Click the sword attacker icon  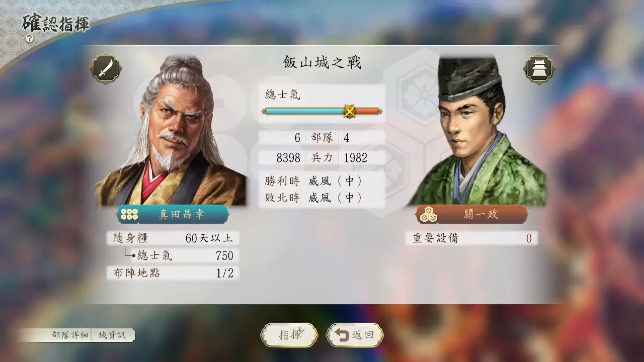point(106,68)
